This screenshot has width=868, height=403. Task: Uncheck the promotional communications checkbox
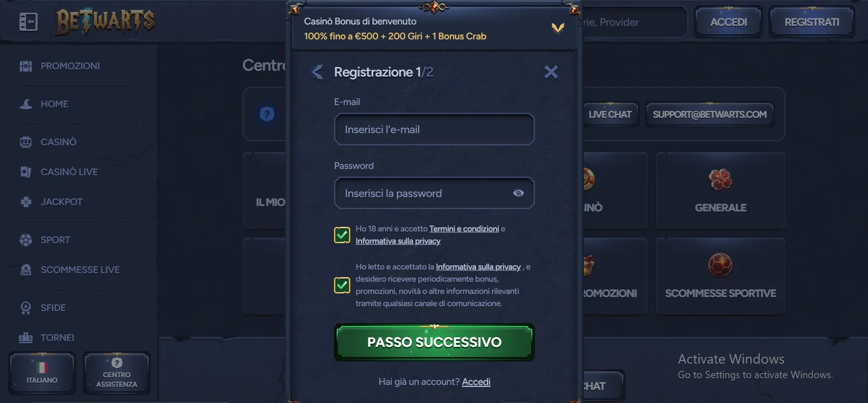pyautogui.click(x=342, y=285)
